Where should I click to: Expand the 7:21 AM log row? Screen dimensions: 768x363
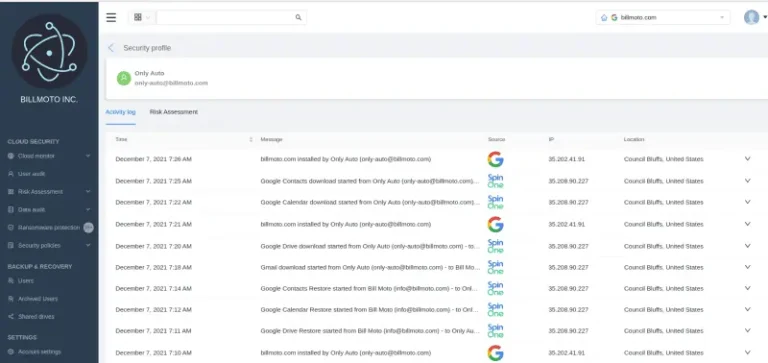tap(747, 224)
